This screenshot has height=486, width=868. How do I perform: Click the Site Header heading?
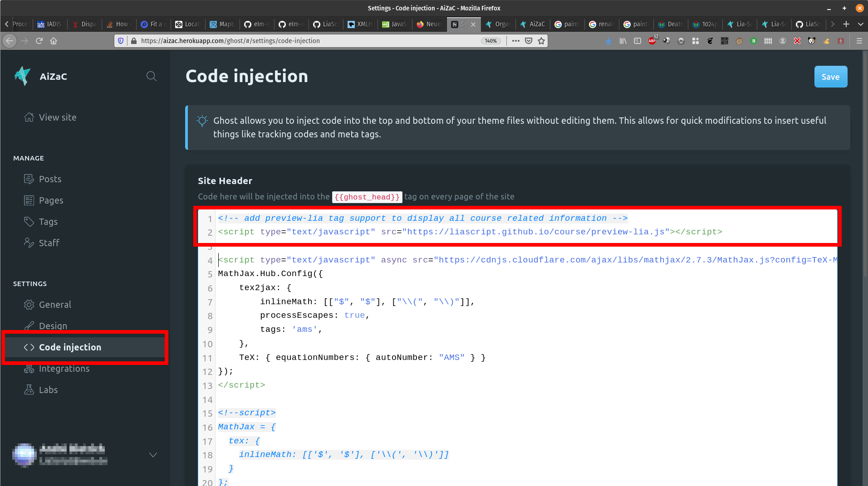pyautogui.click(x=225, y=181)
